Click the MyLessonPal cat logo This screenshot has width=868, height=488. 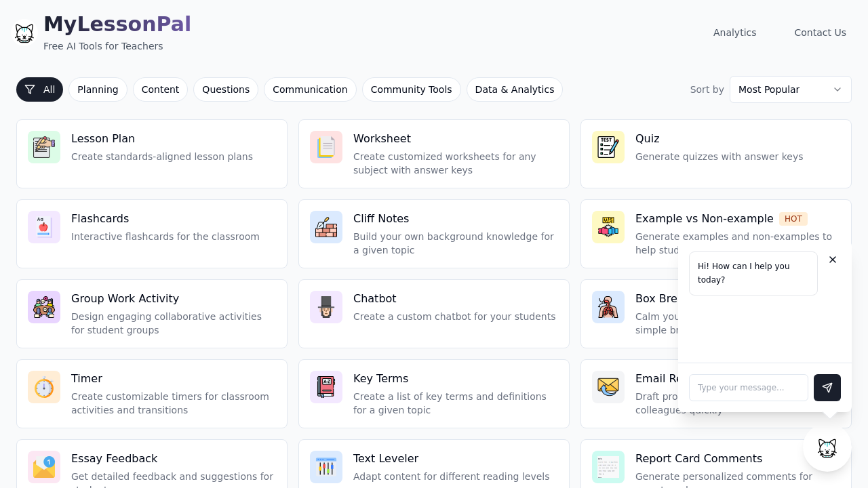click(x=24, y=33)
